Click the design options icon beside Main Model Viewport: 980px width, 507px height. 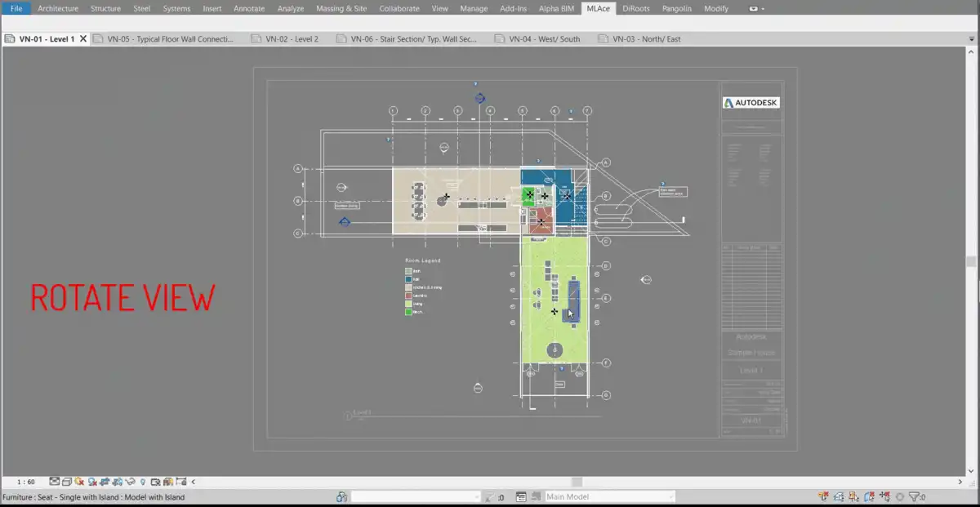point(520,496)
